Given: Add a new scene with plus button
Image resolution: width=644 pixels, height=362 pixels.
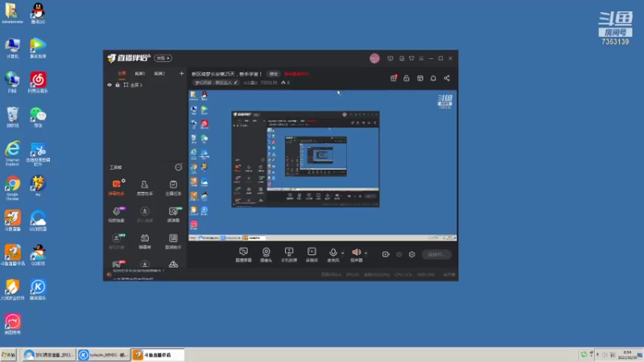Looking at the screenshot, I should coord(182,73).
